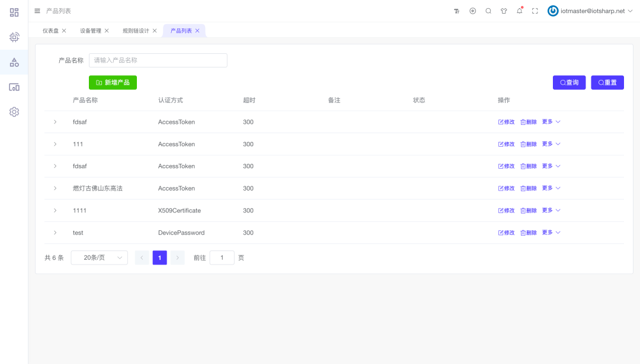Screen dimensions: 640x364
Task: Focus the 产品名称 input field
Action: tap(158, 60)
